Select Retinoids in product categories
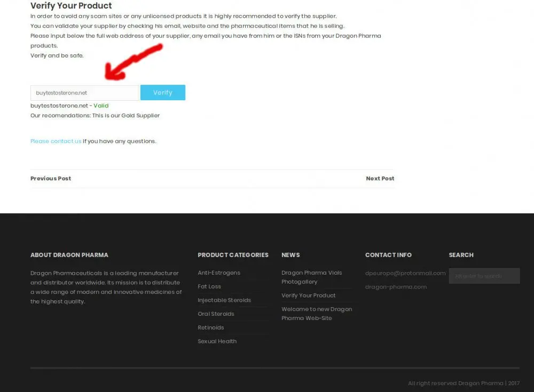 click(211, 327)
